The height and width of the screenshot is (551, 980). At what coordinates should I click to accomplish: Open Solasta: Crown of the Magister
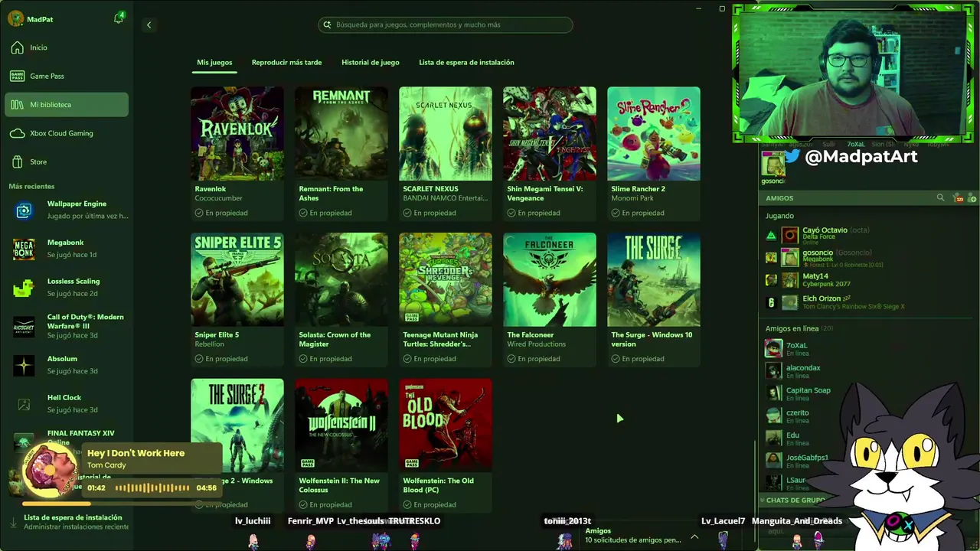point(341,299)
